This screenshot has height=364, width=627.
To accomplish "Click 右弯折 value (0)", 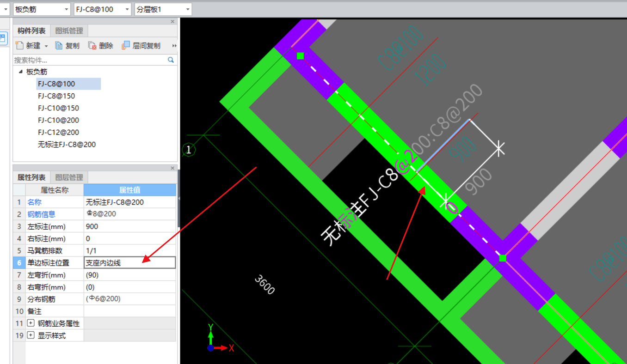I will pyautogui.click(x=130, y=287).
